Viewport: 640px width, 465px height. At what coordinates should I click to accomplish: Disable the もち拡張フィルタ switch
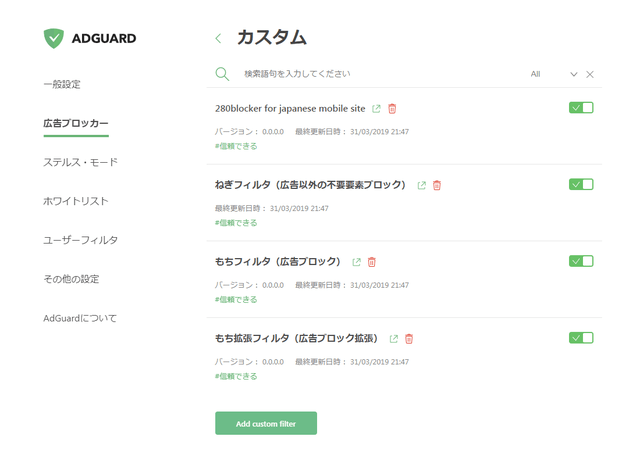581,338
